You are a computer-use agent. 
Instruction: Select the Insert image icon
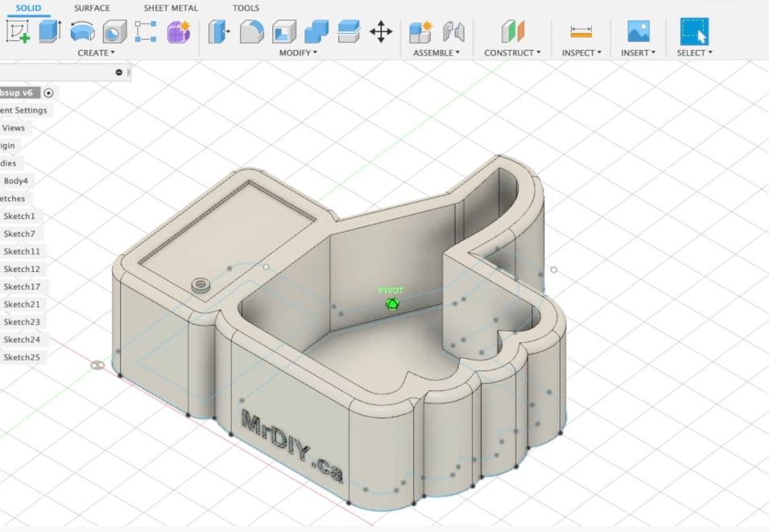[639, 31]
